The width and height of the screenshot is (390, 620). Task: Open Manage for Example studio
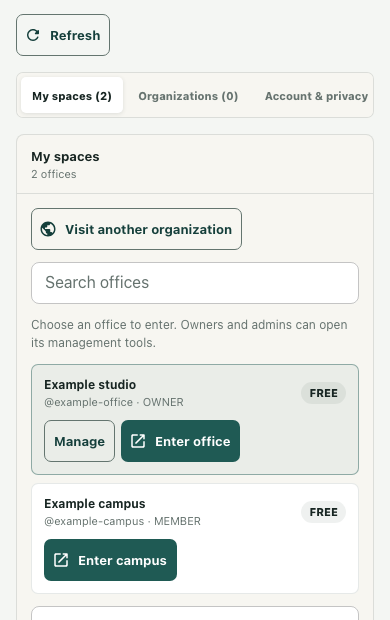[80, 441]
